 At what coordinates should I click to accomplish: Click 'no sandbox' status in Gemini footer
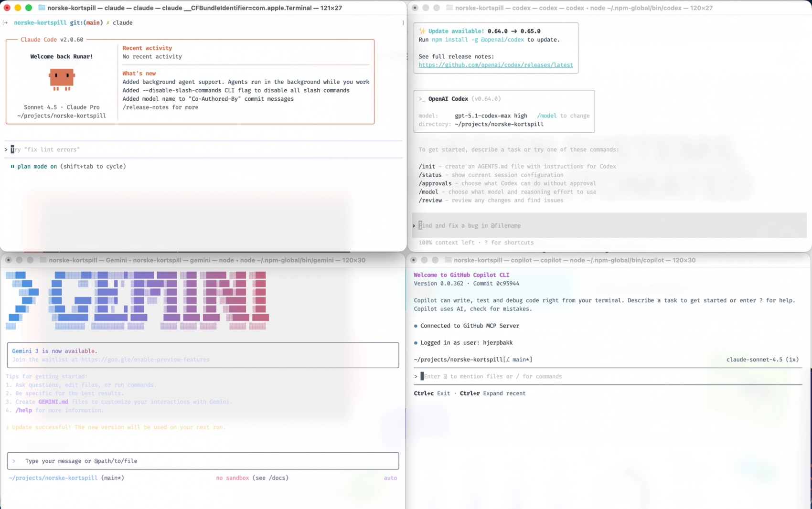(233, 478)
